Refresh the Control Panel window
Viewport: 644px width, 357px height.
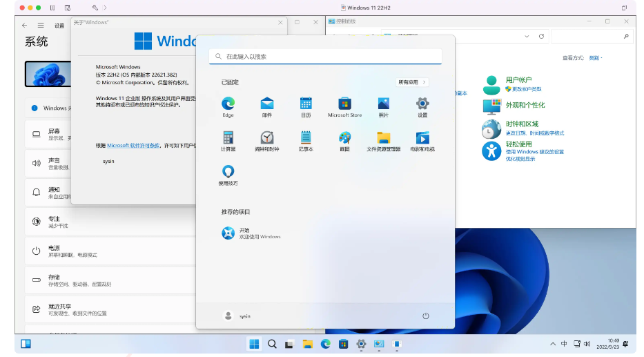point(541,36)
